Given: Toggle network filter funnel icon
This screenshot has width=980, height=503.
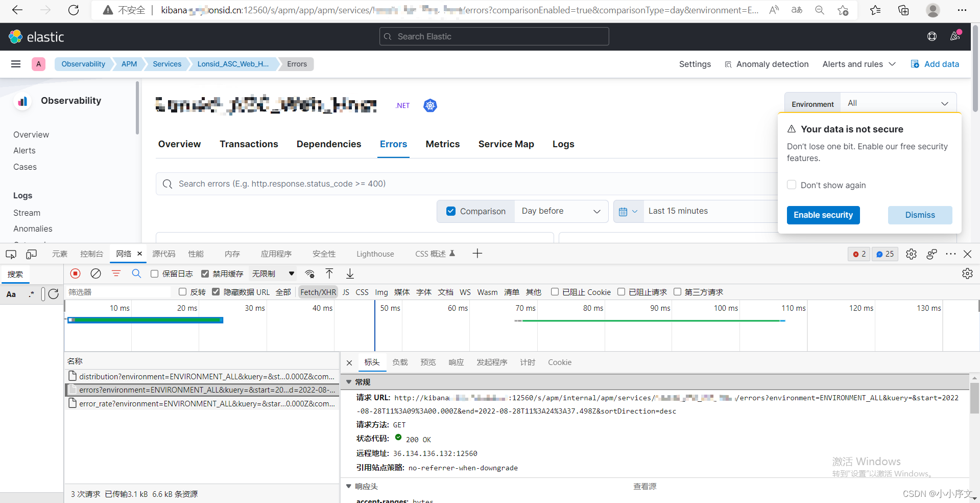Looking at the screenshot, I should pos(116,273).
